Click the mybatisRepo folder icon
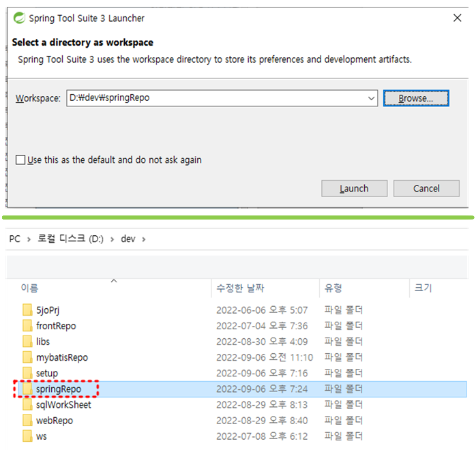Image resolution: width=476 pixels, height=450 pixels. [27, 357]
